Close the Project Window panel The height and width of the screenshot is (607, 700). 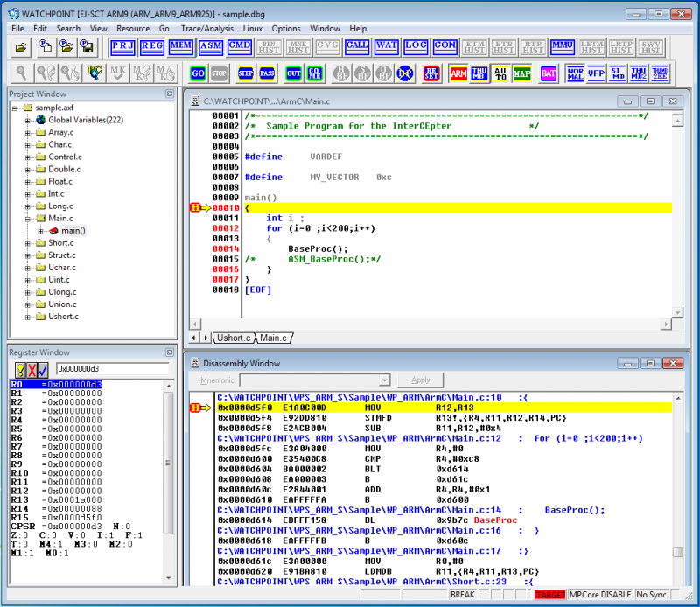(170, 94)
